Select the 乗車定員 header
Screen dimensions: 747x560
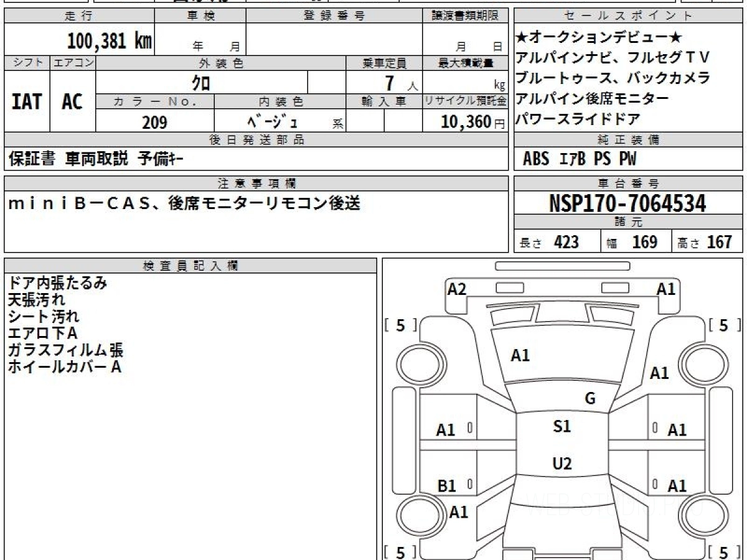[x=385, y=63]
